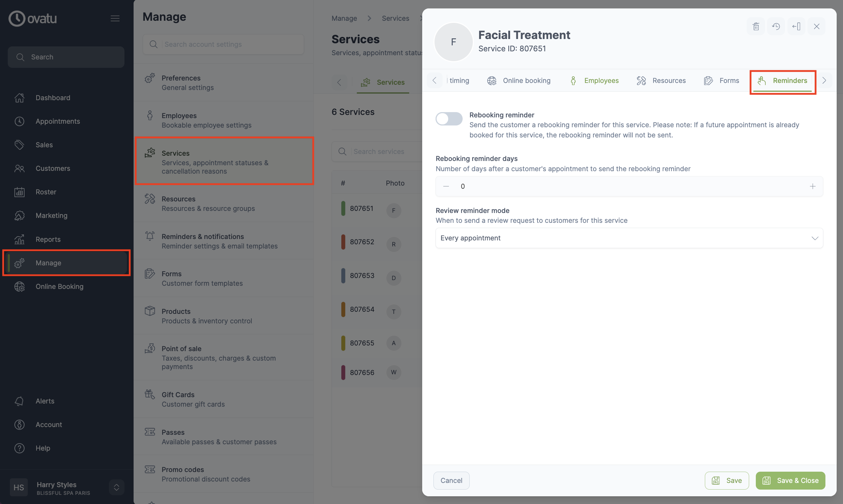
Task: Select Manage in the sidebar
Action: point(67,263)
